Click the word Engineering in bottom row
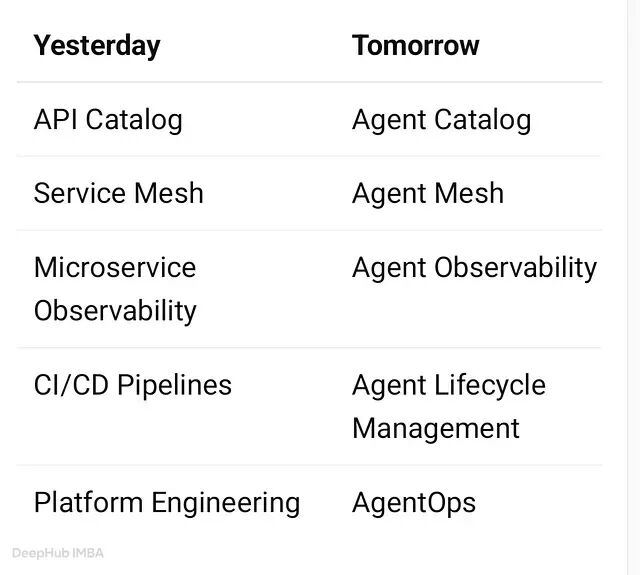This screenshot has height=575, width=640. (226, 503)
